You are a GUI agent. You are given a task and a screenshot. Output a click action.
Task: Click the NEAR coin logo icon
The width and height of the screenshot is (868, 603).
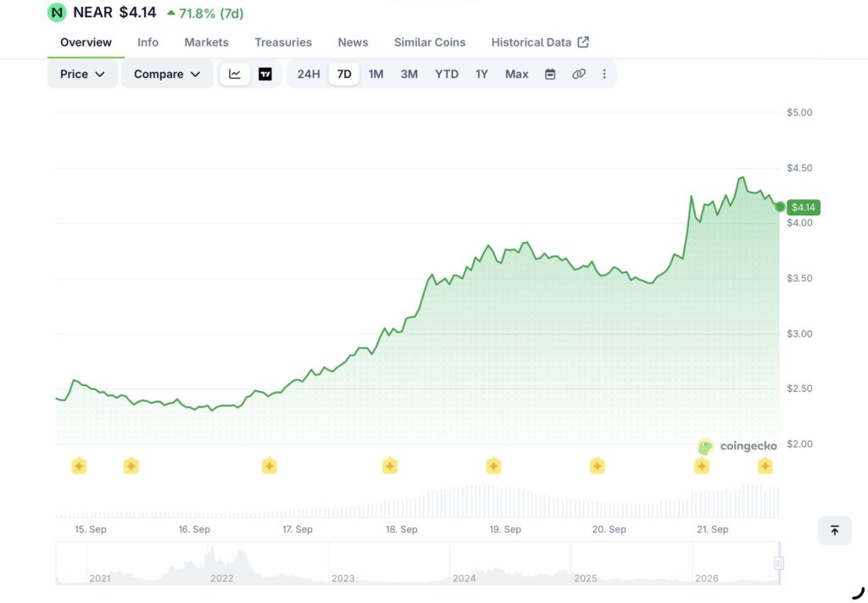57,12
